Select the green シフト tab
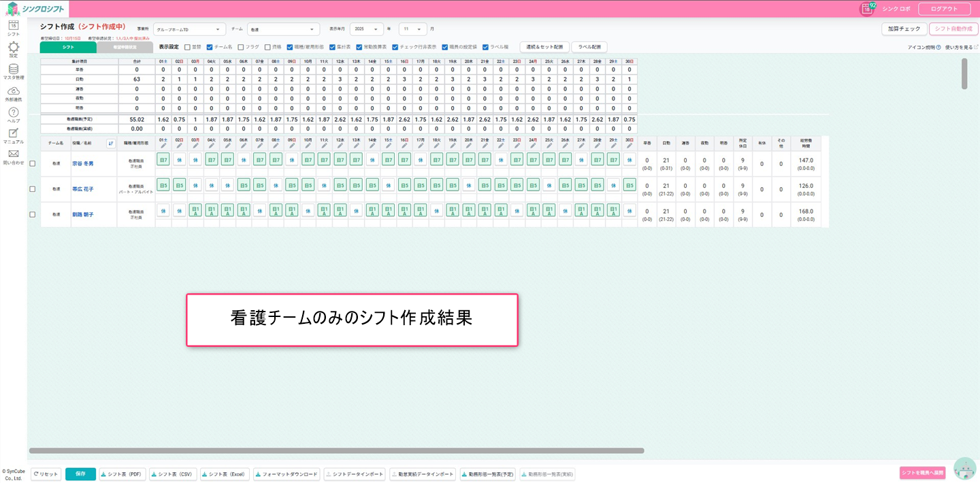The width and height of the screenshot is (980, 483). [x=68, y=48]
